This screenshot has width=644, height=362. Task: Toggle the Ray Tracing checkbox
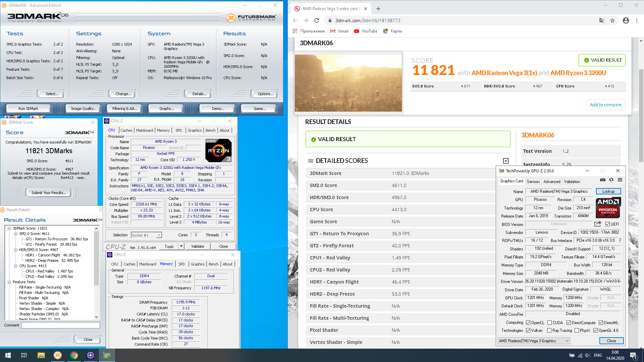(x=549, y=330)
